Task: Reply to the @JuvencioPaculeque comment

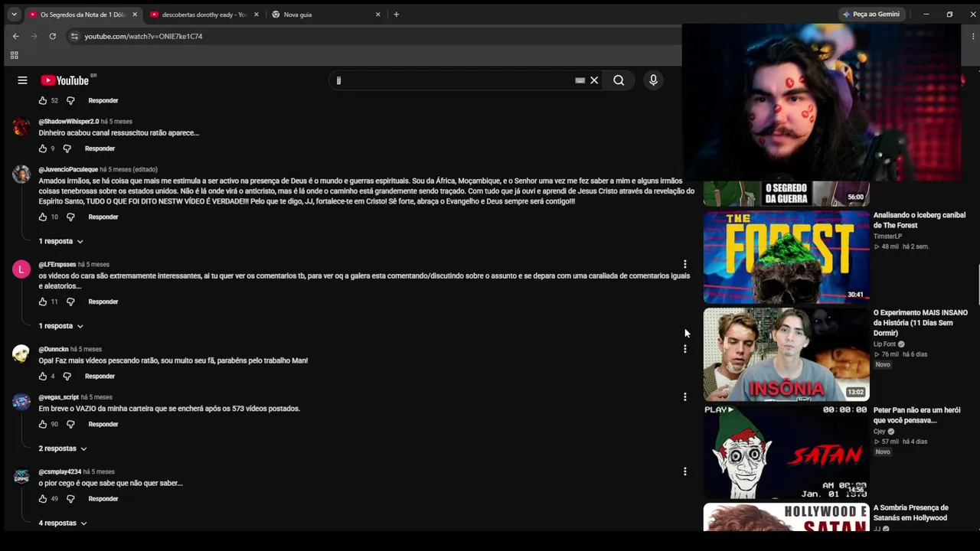Action: coord(103,217)
